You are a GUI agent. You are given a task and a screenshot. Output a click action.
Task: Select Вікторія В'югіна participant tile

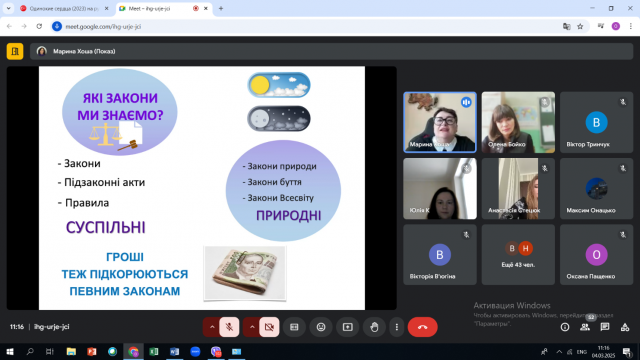coord(440,255)
